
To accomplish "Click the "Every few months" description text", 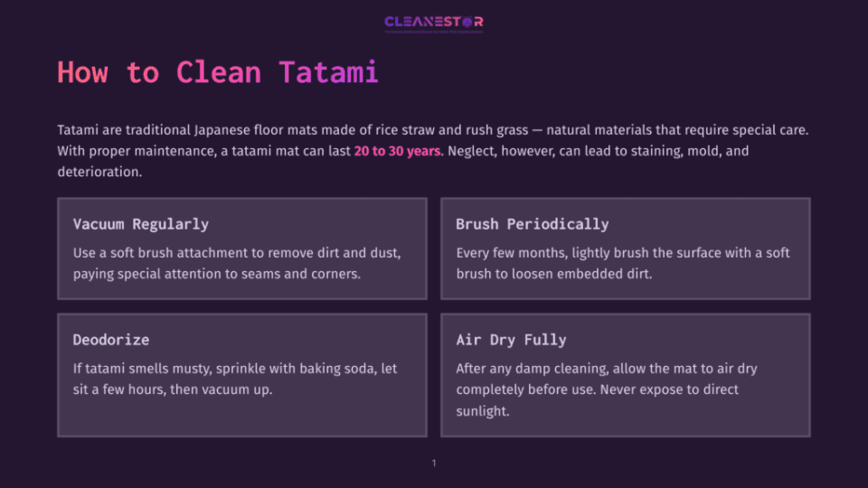I will coord(623,263).
